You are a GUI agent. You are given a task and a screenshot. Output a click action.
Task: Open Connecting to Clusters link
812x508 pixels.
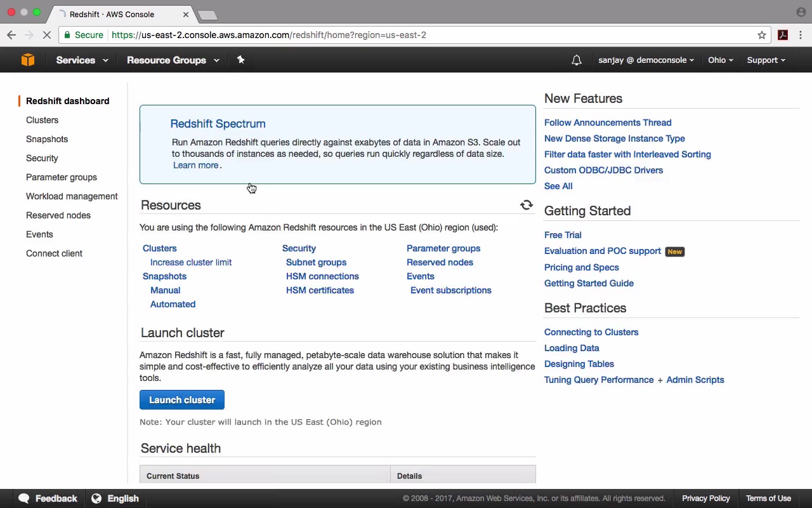pyautogui.click(x=591, y=332)
